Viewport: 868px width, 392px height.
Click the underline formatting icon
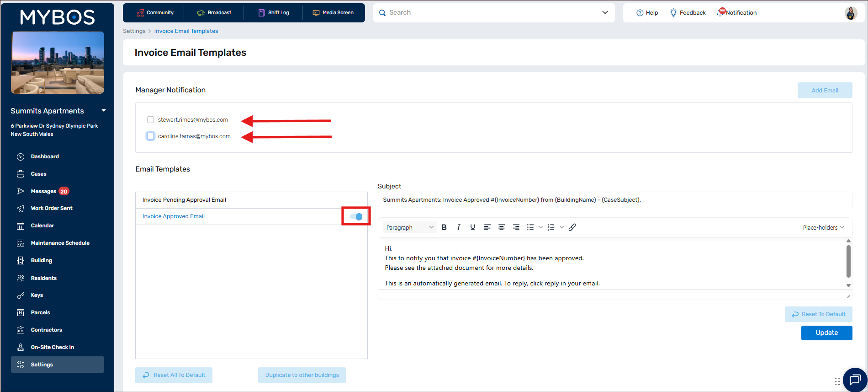click(472, 227)
